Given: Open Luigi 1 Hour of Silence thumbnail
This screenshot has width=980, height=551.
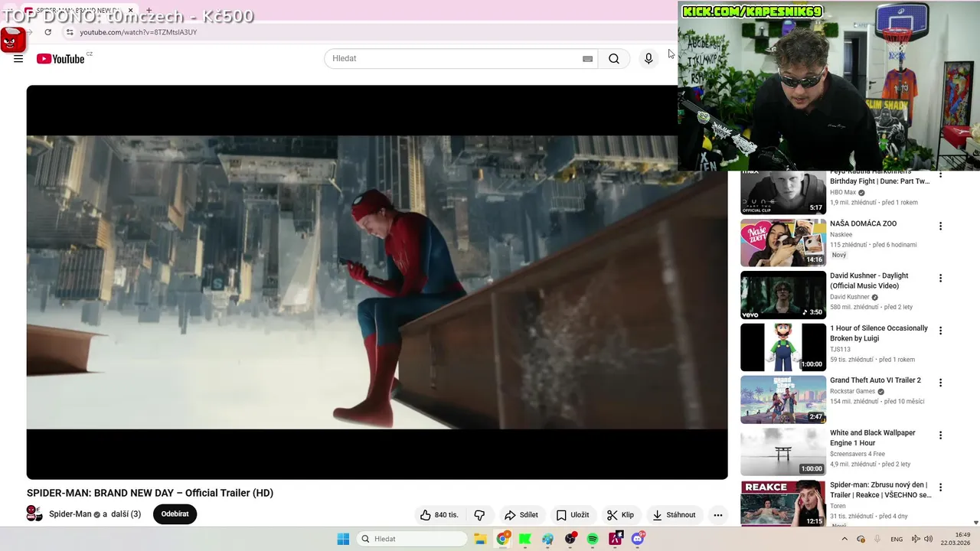Looking at the screenshot, I should [783, 347].
